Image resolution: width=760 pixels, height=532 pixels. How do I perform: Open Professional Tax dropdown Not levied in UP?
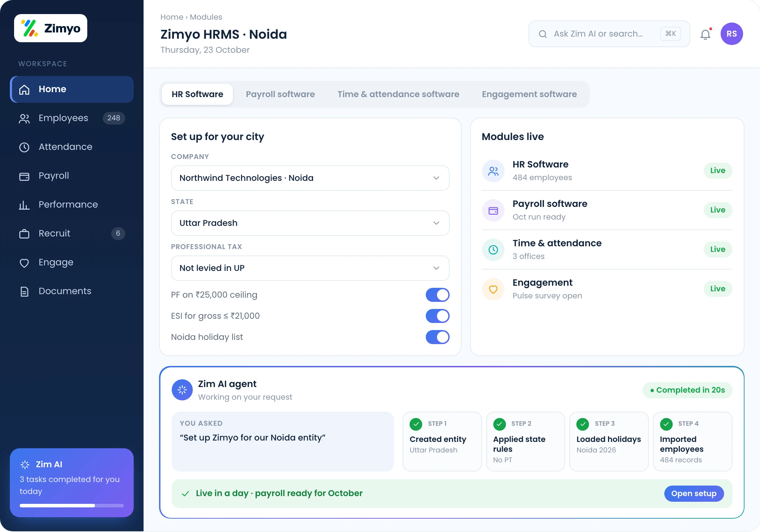click(310, 268)
